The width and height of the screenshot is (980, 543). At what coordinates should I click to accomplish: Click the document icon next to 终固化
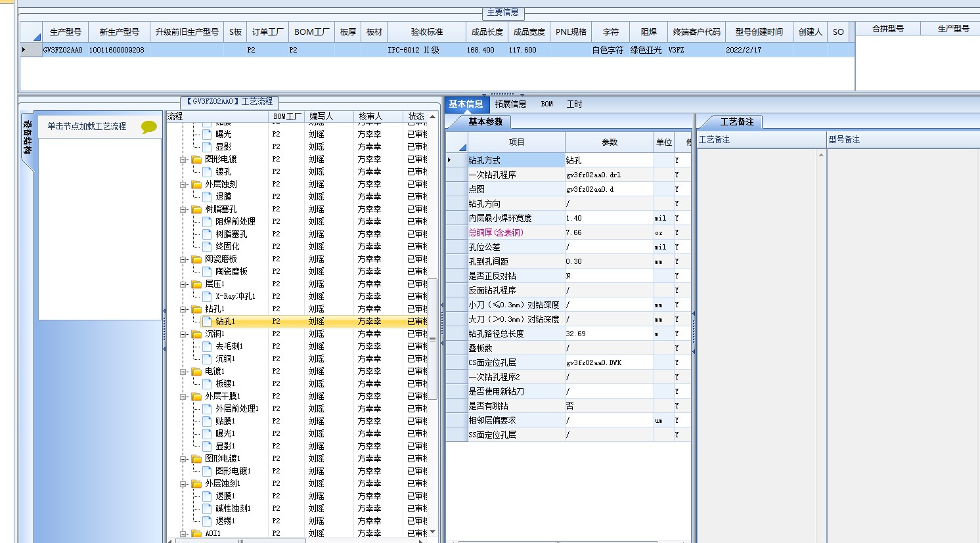[x=207, y=246]
